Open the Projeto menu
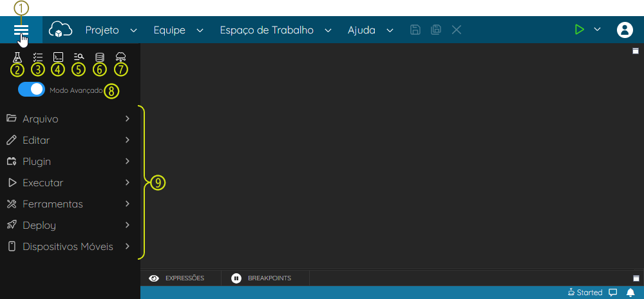644x299 pixels. click(x=102, y=30)
